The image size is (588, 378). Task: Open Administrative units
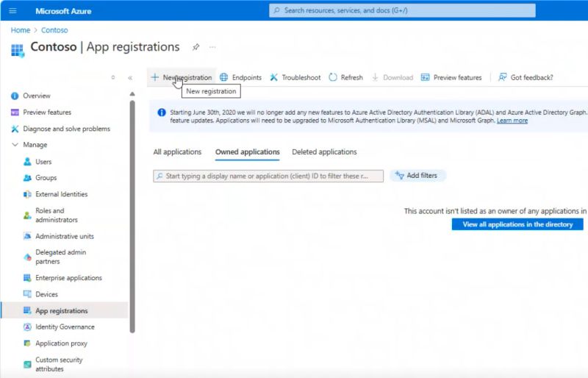click(x=65, y=236)
